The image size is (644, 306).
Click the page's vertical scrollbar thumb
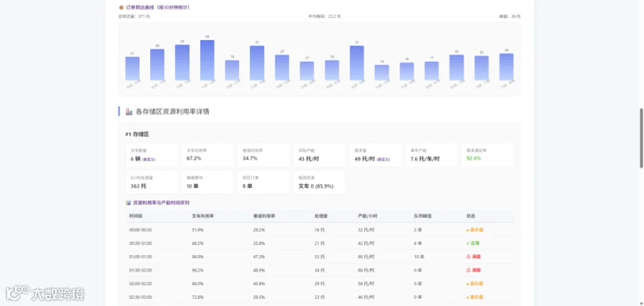click(x=641, y=138)
